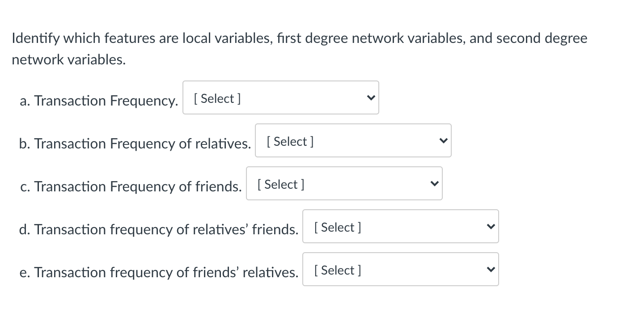
Task: Click the chevron beside option b's Select box
Action: [x=443, y=140]
